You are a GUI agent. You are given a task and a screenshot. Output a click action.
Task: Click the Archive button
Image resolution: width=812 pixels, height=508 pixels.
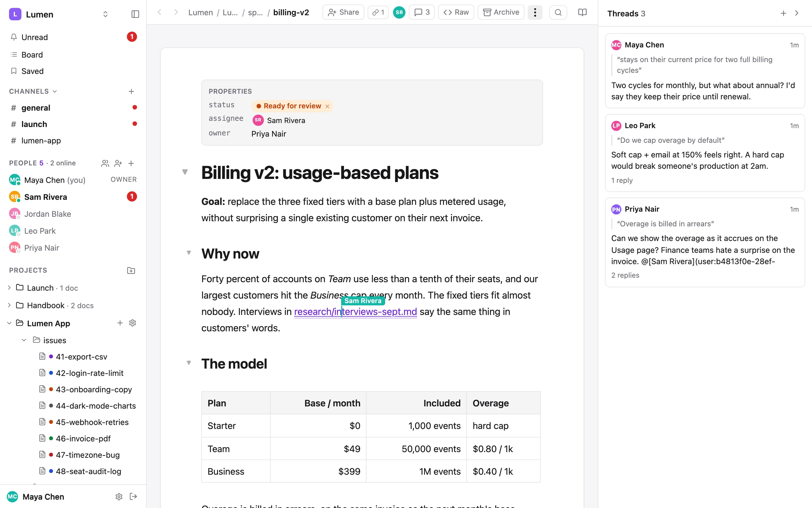coord(501,12)
